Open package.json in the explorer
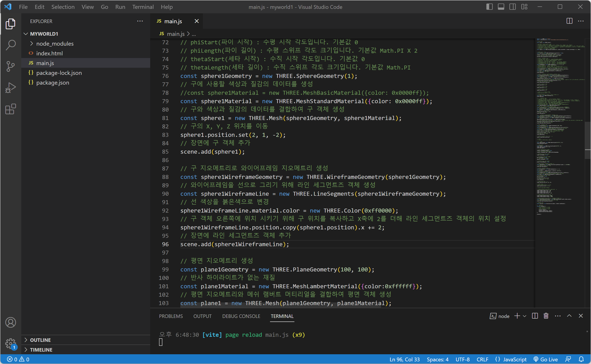The image size is (591, 364). pos(52,83)
